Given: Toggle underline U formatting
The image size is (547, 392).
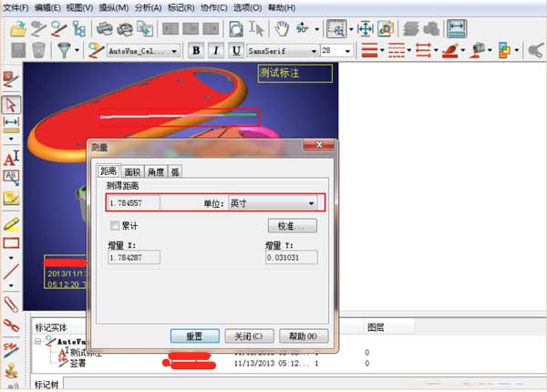Looking at the screenshot, I should 236,50.
